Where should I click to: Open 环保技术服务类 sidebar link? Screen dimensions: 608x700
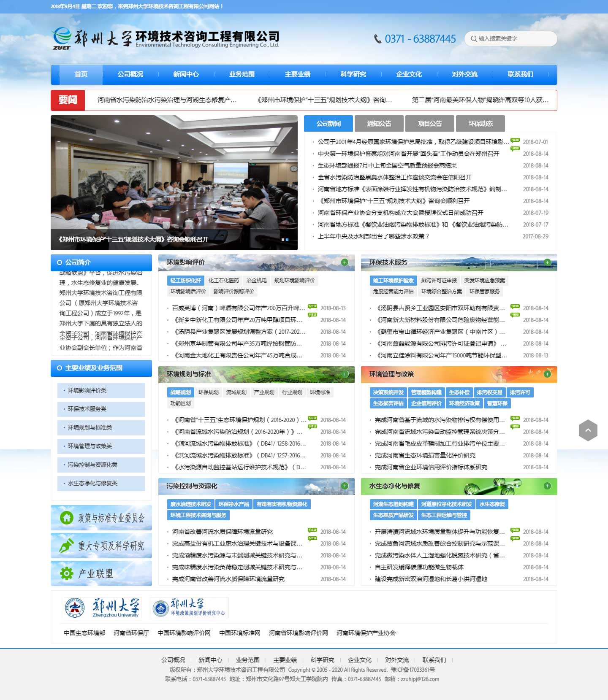click(101, 409)
